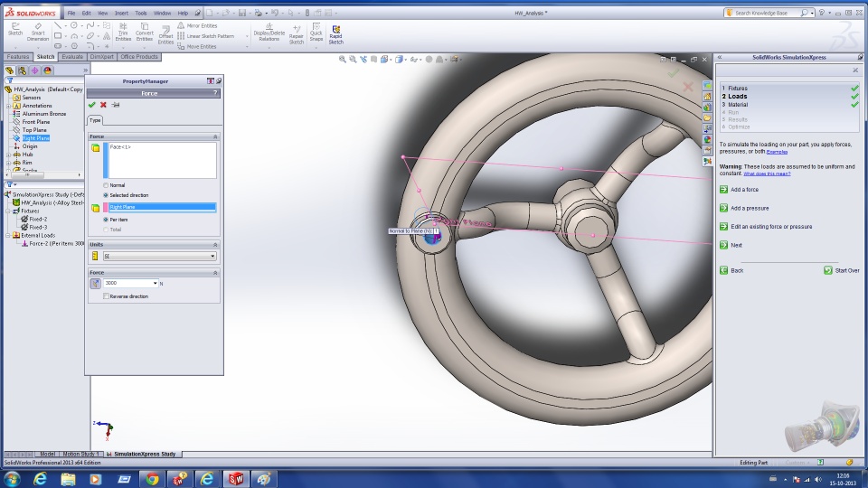Collapse the upper Force section (Face<1>)
868x488 pixels.
click(x=215, y=136)
